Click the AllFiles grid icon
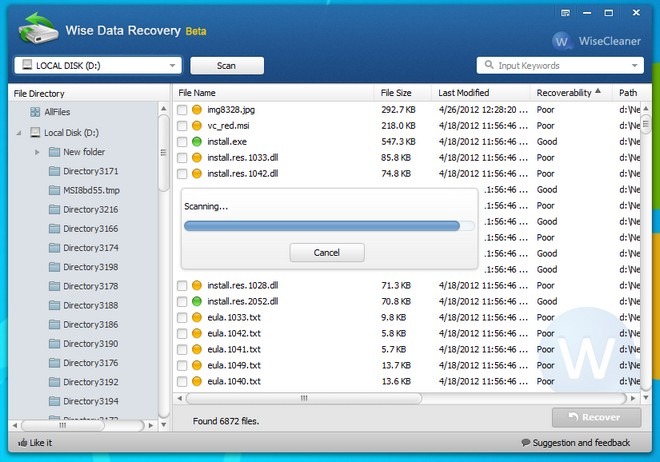This screenshot has width=660, height=462. click(x=35, y=112)
